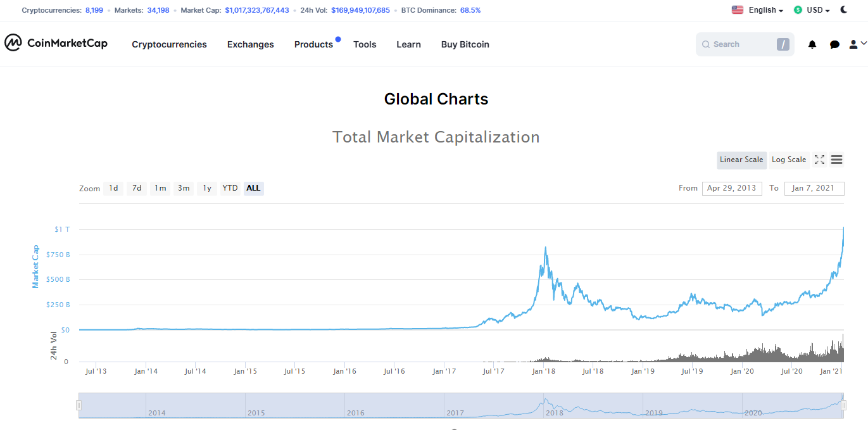Click the Buy Bitcoin link

[x=465, y=44]
